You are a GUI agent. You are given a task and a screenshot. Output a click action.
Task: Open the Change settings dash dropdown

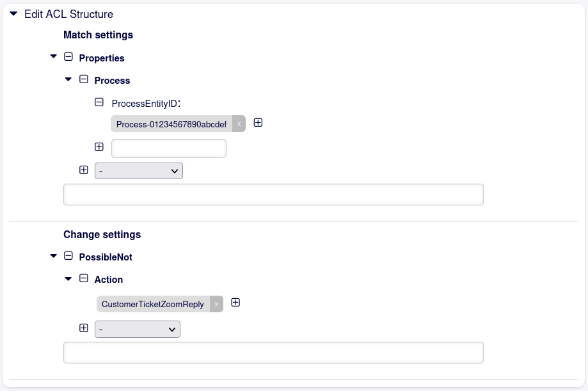(x=138, y=329)
